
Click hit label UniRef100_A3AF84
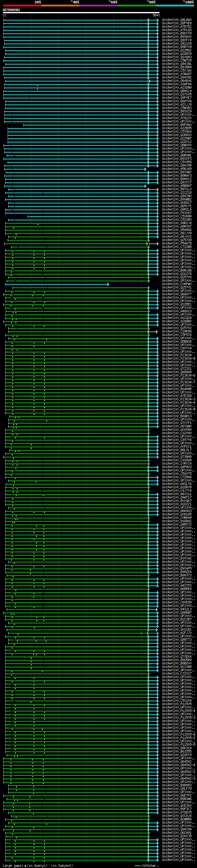[x=177, y=84]
